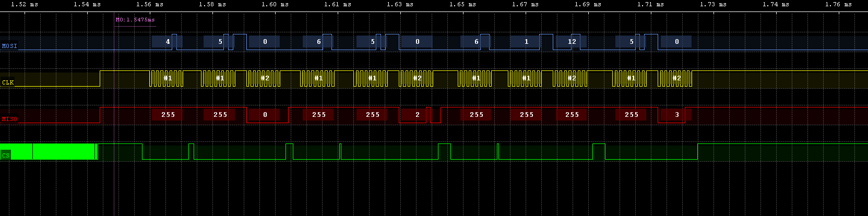Screen dimensions: 868x216
Task: Select the CS channel label
Action: tap(6, 155)
